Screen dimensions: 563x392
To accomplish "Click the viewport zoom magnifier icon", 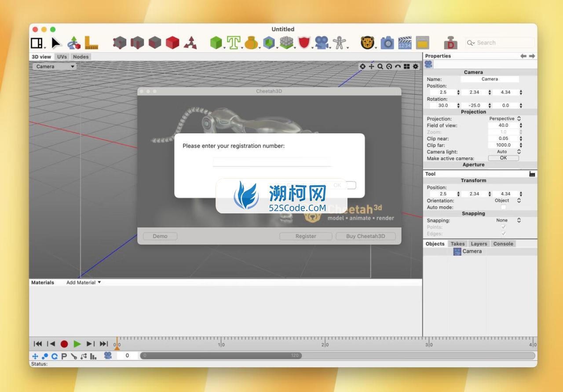I will pos(380,66).
